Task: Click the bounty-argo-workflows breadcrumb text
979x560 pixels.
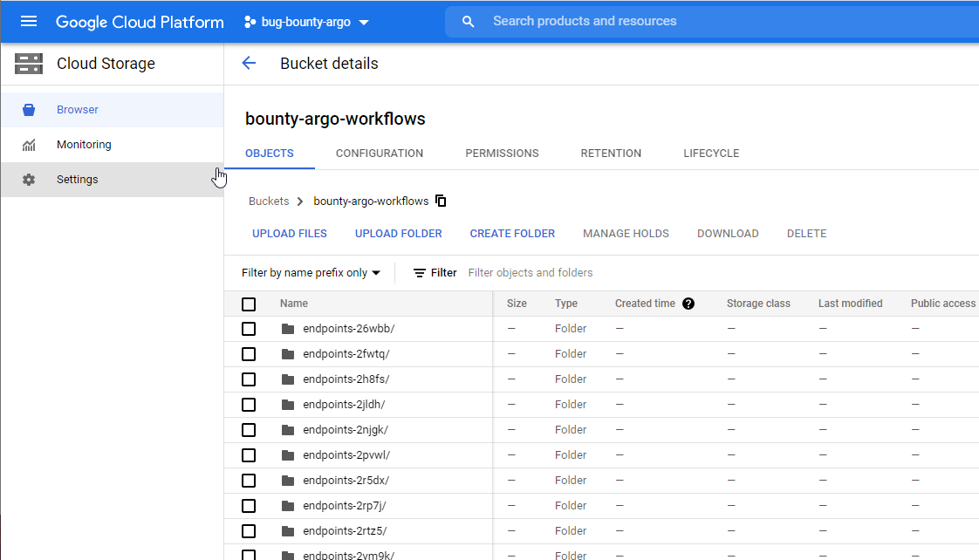Action: click(x=371, y=201)
